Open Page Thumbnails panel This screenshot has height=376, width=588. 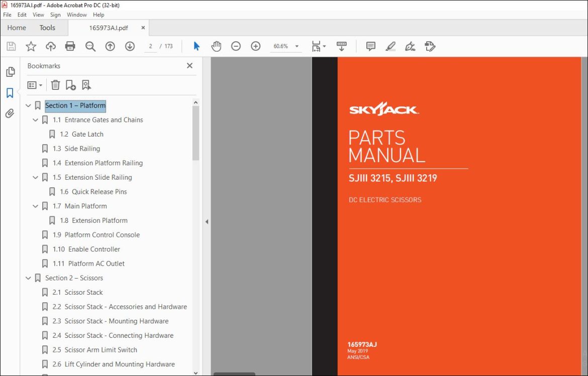10,71
